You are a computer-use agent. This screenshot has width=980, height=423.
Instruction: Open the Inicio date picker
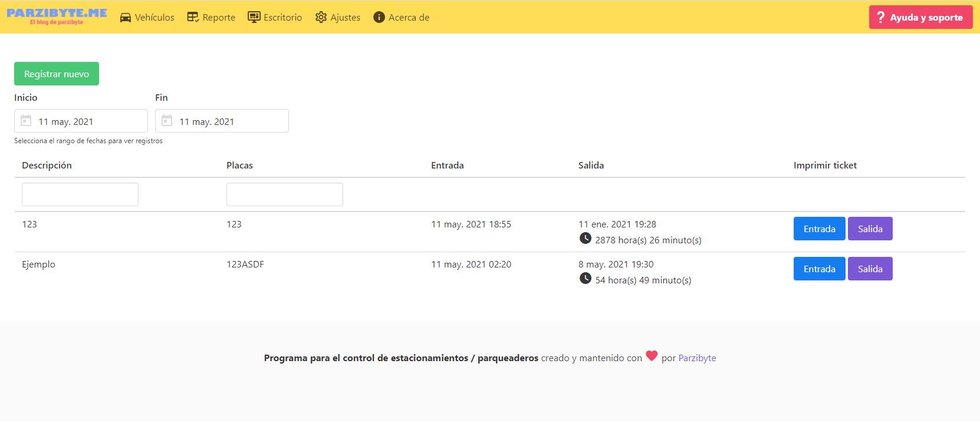point(88,121)
